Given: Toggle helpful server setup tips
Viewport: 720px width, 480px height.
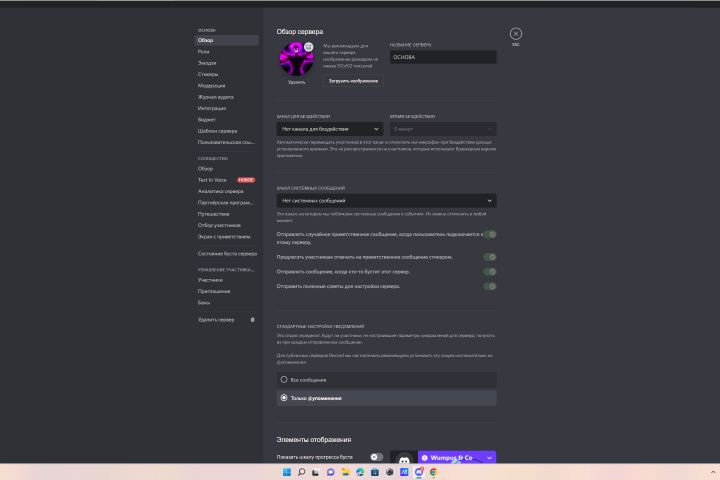Looking at the screenshot, I should (x=490, y=287).
